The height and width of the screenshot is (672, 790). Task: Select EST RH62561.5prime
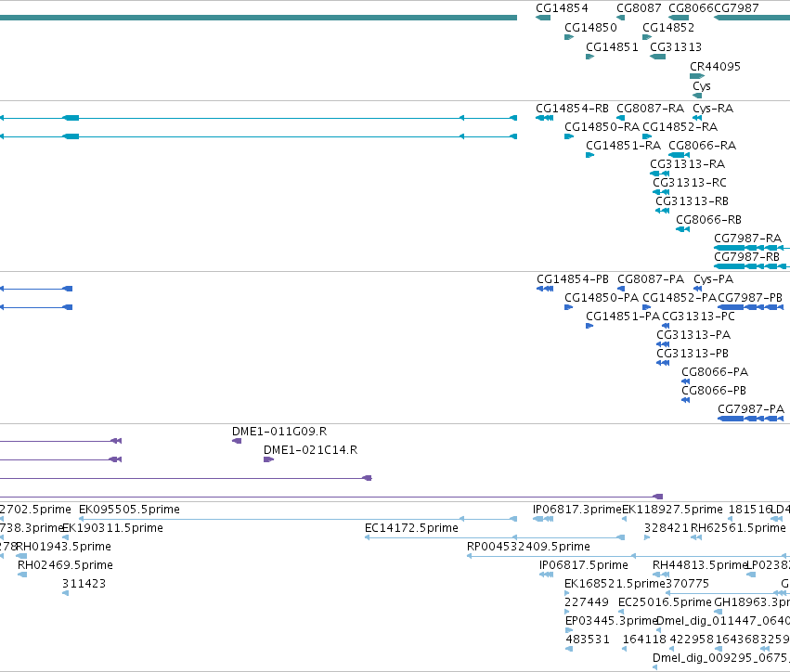coord(738,528)
